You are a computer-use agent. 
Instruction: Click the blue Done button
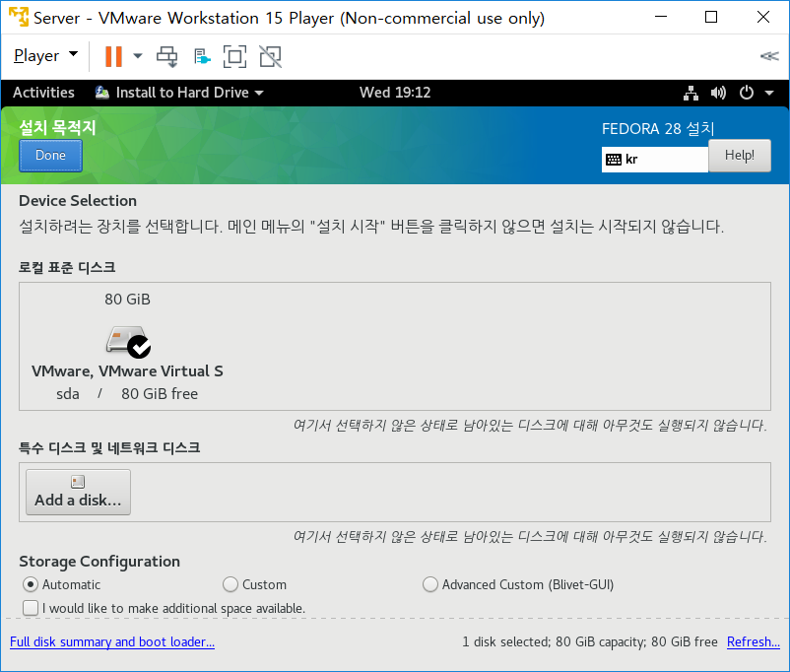50,156
